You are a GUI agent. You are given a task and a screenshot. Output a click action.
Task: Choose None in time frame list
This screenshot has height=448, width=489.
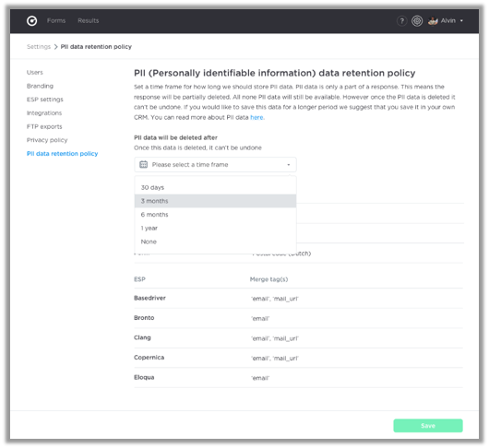pos(215,242)
